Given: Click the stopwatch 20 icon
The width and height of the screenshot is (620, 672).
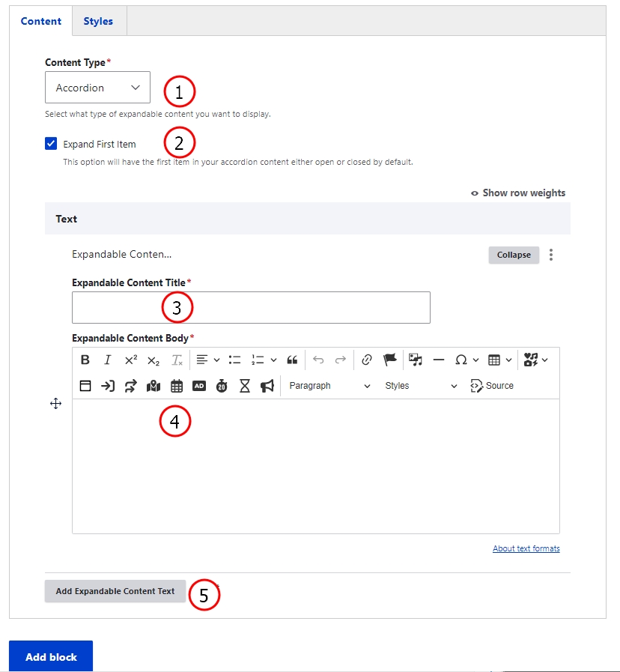Looking at the screenshot, I should 222,386.
